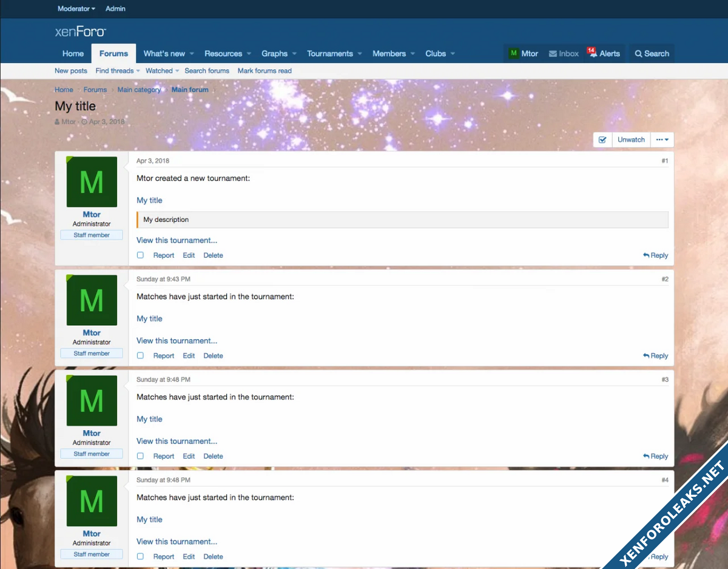Click the Search magnifier in navbar

[638, 53]
